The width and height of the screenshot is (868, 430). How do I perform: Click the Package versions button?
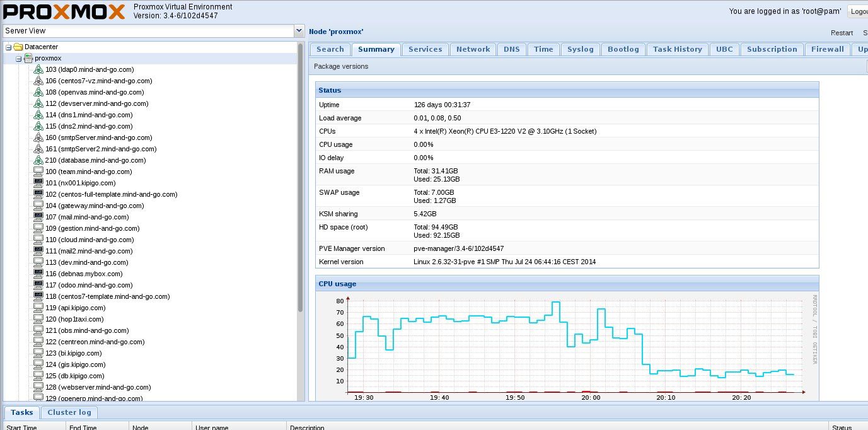click(x=341, y=66)
